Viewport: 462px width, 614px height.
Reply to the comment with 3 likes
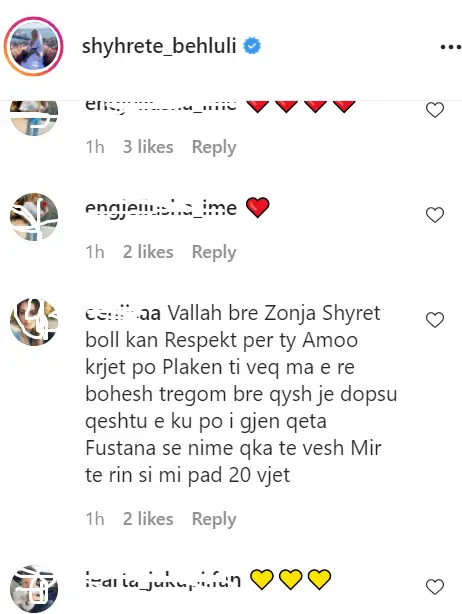pyautogui.click(x=214, y=147)
